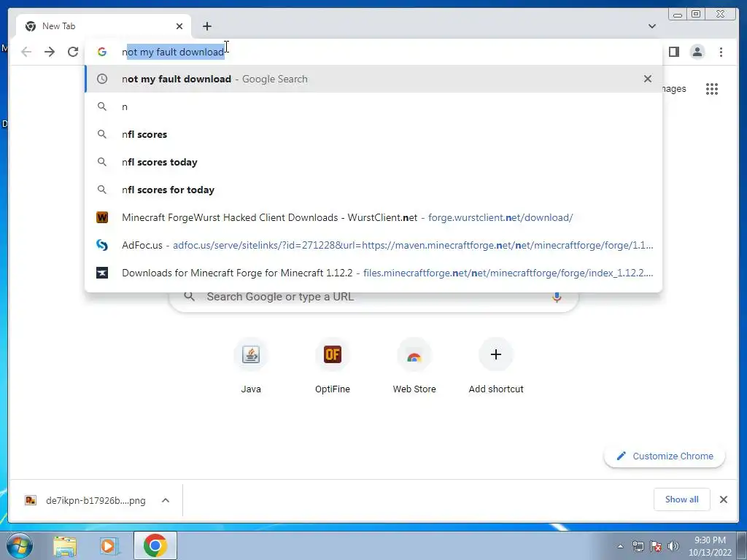Choose the 'nfl scores' suggestion
This screenshot has height=560, width=747.
click(373, 134)
